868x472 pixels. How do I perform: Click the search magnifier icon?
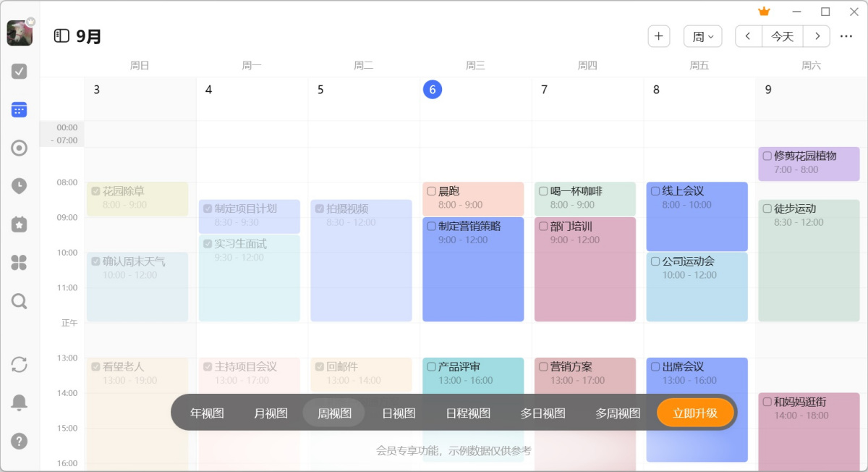[20, 301]
